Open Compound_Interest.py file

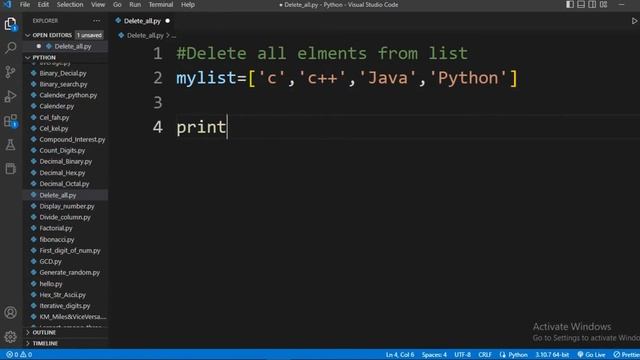pos(72,140)
